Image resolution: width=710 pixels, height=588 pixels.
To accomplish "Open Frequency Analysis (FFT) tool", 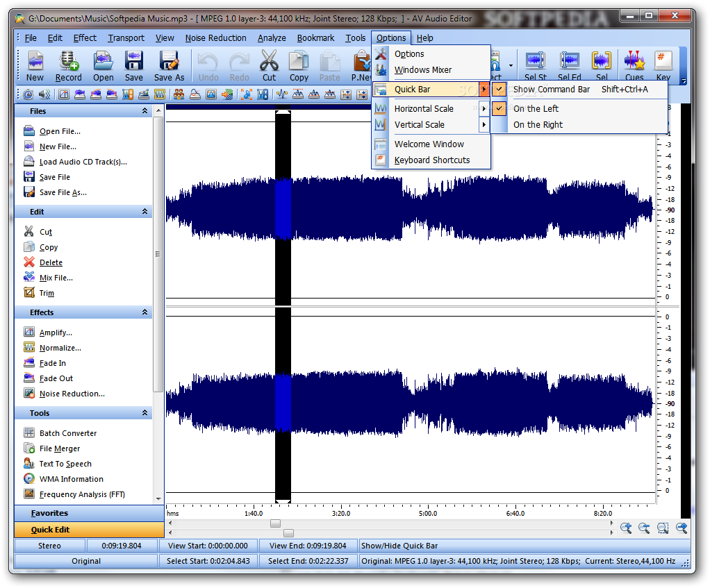I will [x=82, y=494].
